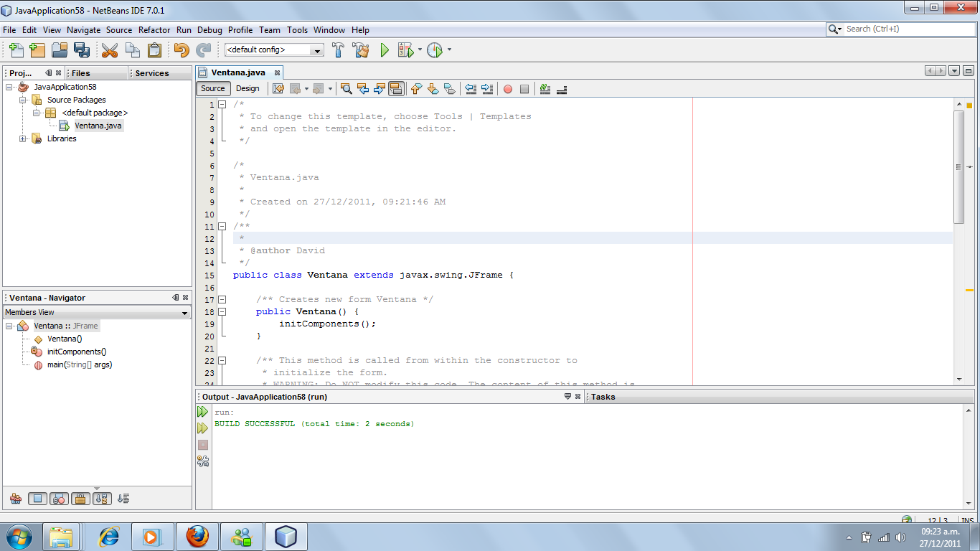Screen dimensions: 980x551
Task: Go to Next Bookmark in editor toolbar
Action: coord(433,89)
